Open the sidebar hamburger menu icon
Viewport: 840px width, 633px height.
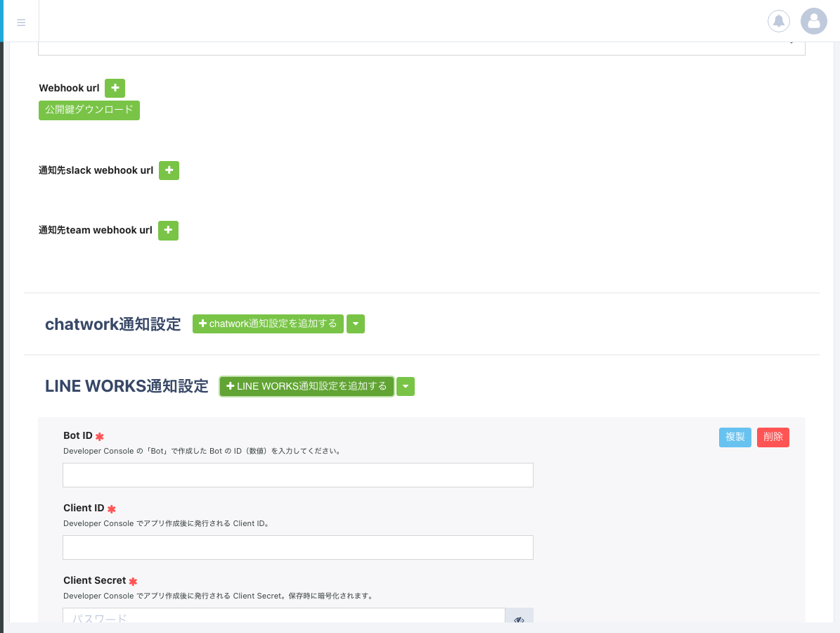click(21, 21)
